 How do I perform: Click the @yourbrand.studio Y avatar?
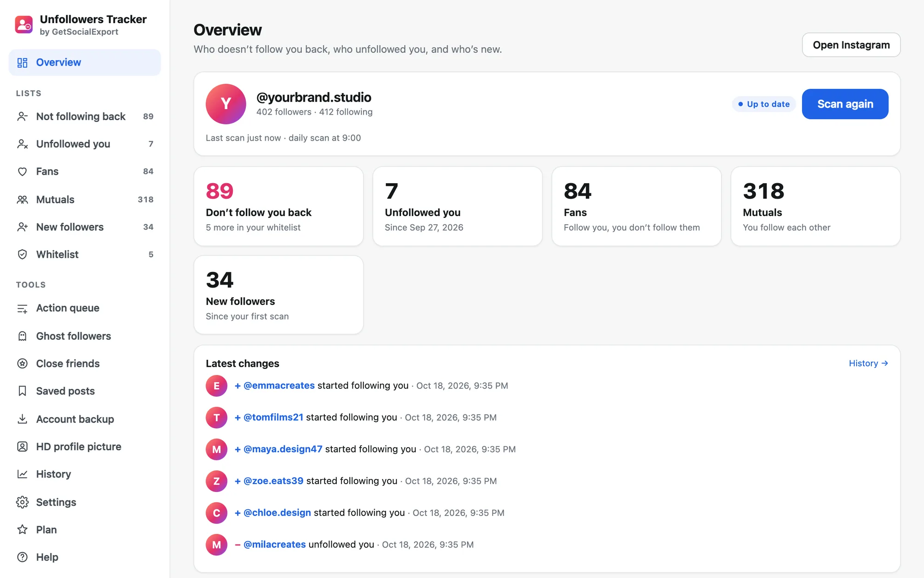pos(226,104)
